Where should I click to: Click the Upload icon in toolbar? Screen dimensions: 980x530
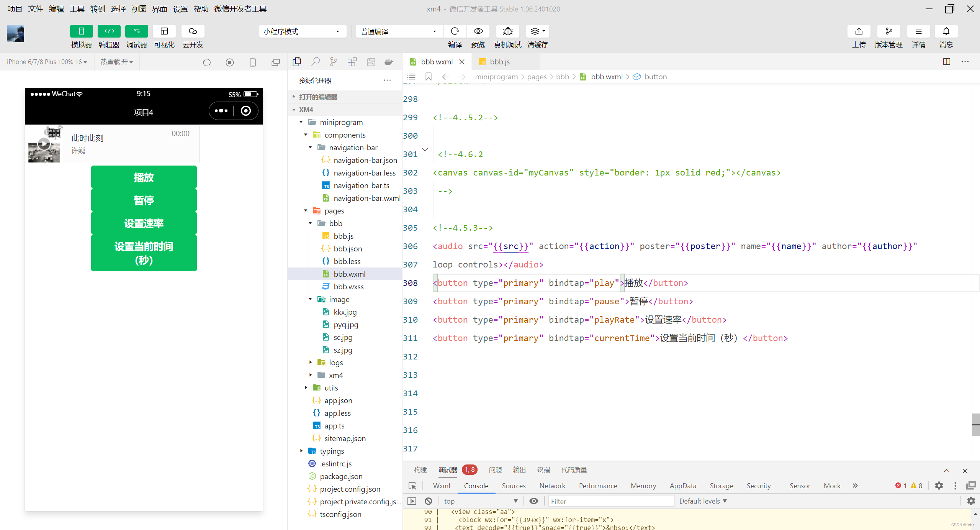pos(859,31)
